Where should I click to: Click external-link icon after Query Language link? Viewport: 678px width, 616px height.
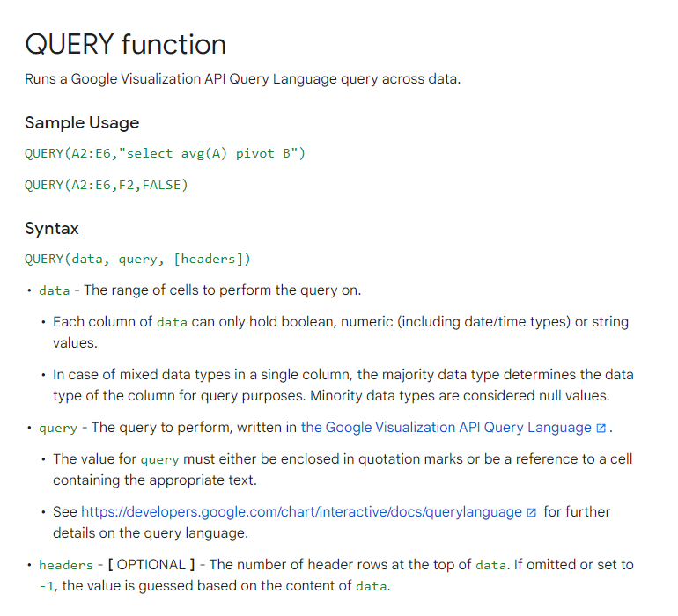tap(601, 428)
